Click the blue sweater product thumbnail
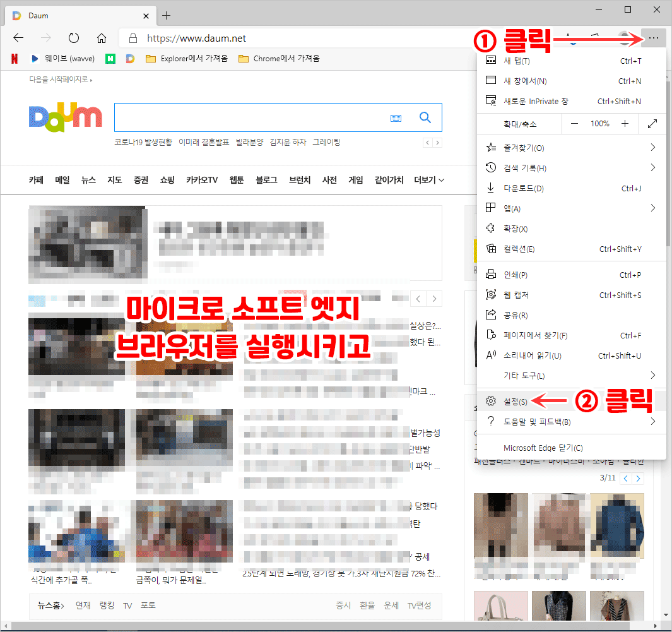The height and width of the screenshot is (632, 672). (616, 526)
